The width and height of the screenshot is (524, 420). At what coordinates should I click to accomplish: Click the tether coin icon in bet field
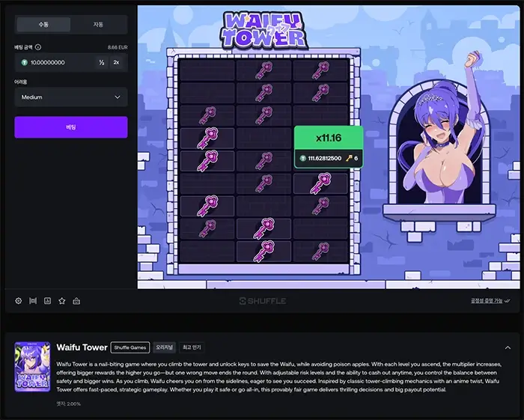(24, 62)
